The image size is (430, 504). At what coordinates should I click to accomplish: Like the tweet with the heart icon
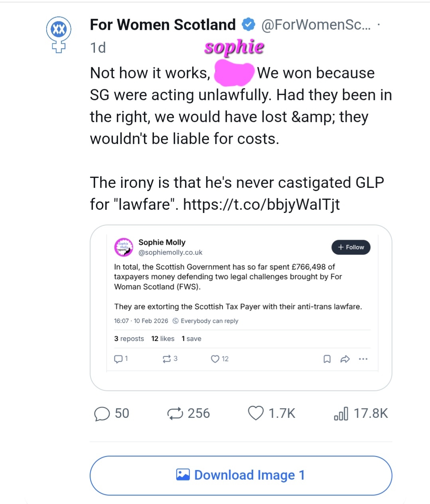point(256,413)
